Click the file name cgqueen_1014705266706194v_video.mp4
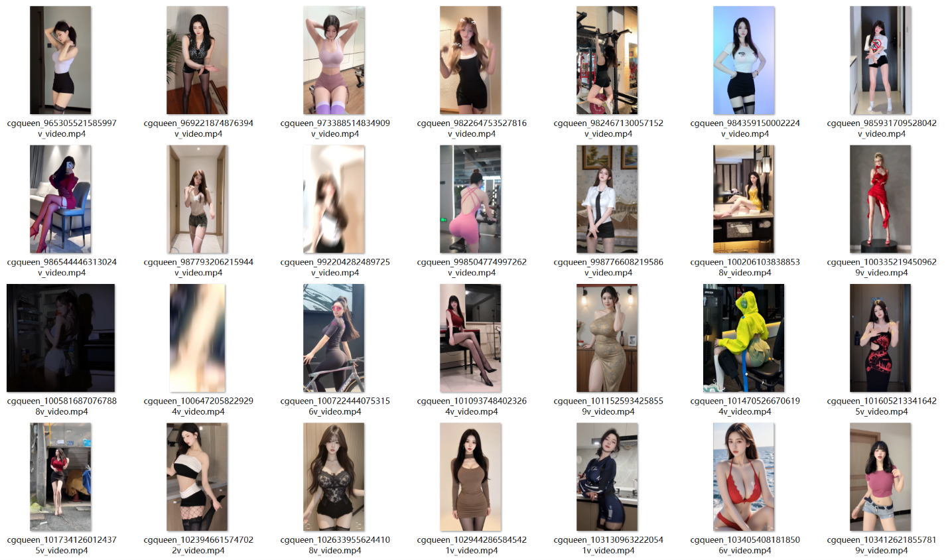The height and width of the screenshot is (560, 950). point(745,406)
